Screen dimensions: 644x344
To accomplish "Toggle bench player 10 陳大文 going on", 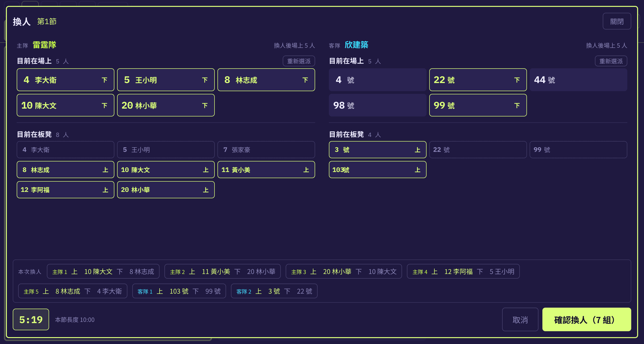I will (166, 170).
